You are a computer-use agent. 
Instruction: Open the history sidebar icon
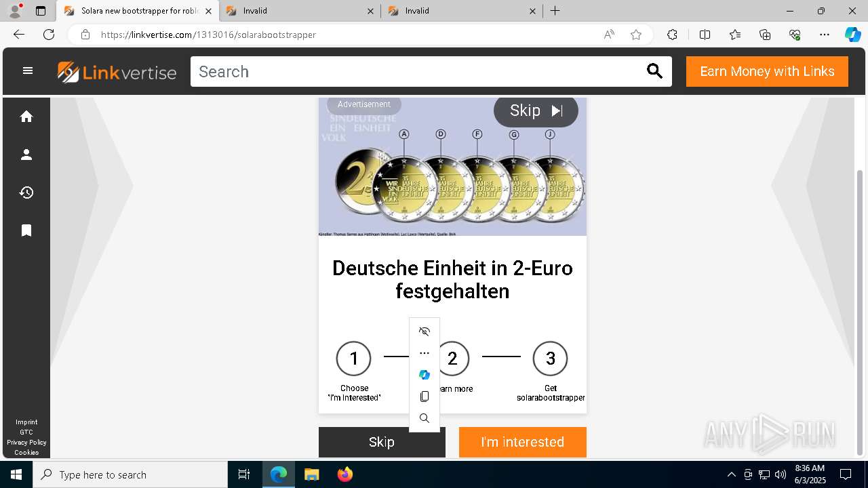(x=26, y=192)
